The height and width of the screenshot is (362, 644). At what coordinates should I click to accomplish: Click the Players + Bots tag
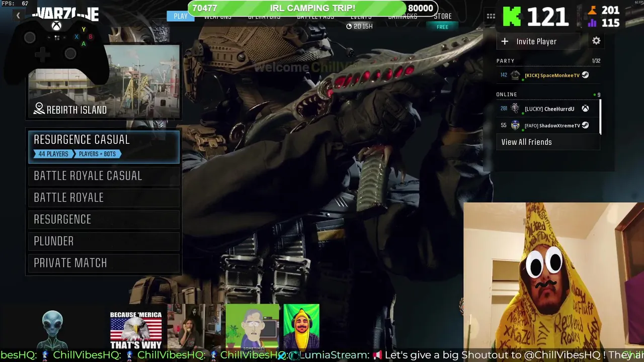tap(97, 154)
